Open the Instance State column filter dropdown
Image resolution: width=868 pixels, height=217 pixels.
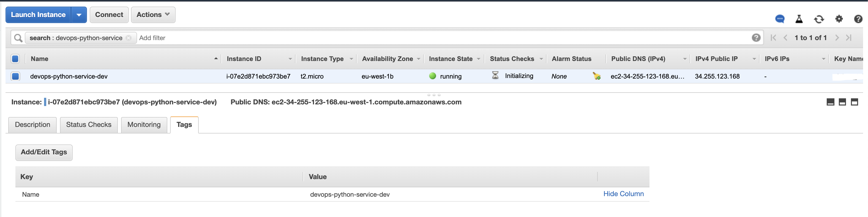point(479,59)
